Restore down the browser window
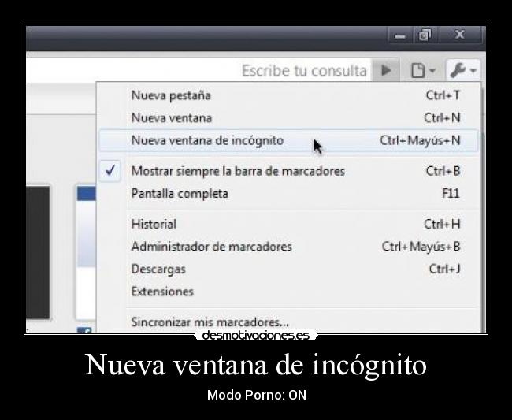The height and width of the screenshot is (420, 512). pos(425,35)
